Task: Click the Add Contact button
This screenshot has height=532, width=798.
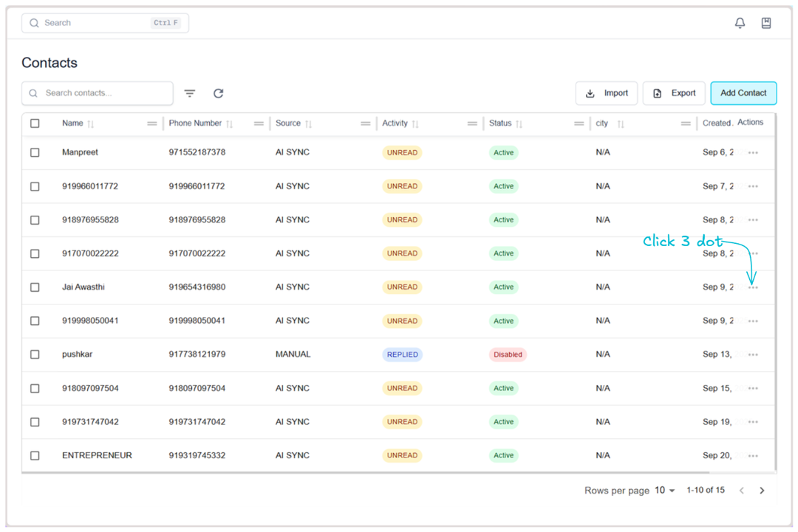Action: click(x=743, y=93)
